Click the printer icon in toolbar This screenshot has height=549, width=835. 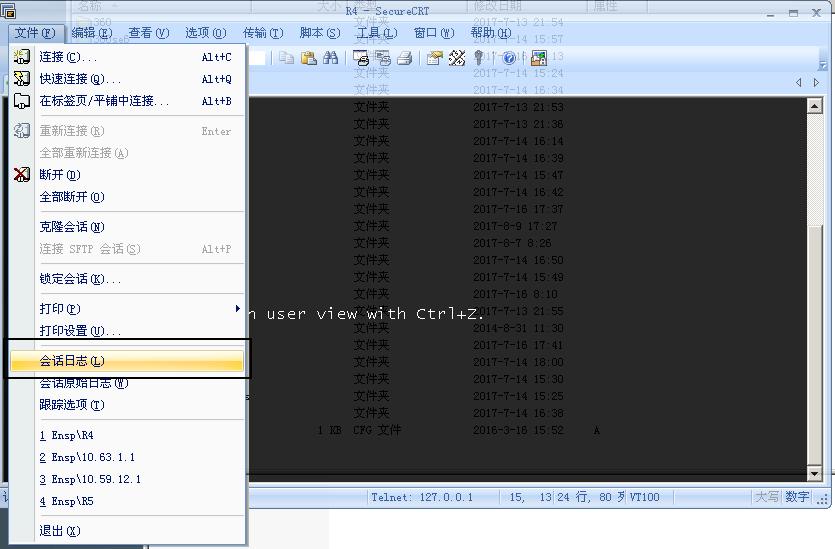point(405,58)
